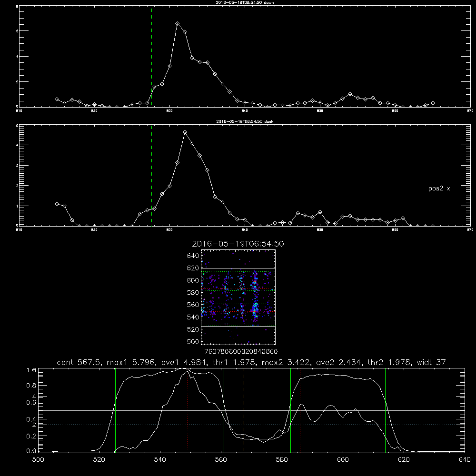Click bottom plot y-axis label 0.2

point(31,436)
